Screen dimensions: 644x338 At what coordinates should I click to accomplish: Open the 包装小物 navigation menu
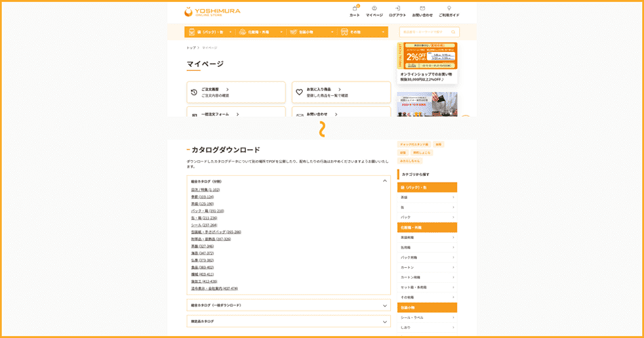[x=304, y=32]
